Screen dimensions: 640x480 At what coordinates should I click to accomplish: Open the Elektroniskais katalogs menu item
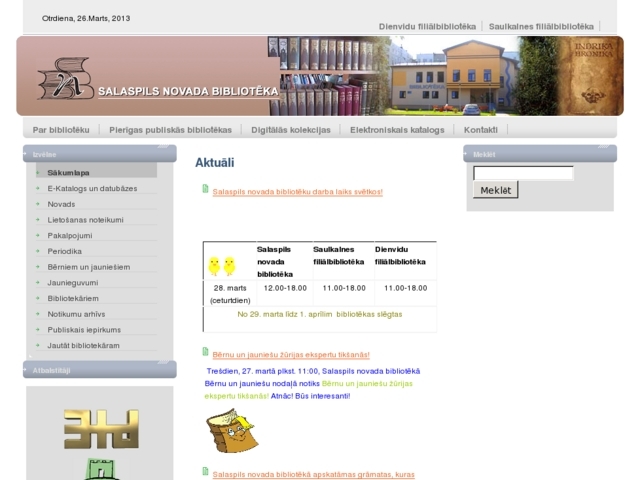click(397, 130)
